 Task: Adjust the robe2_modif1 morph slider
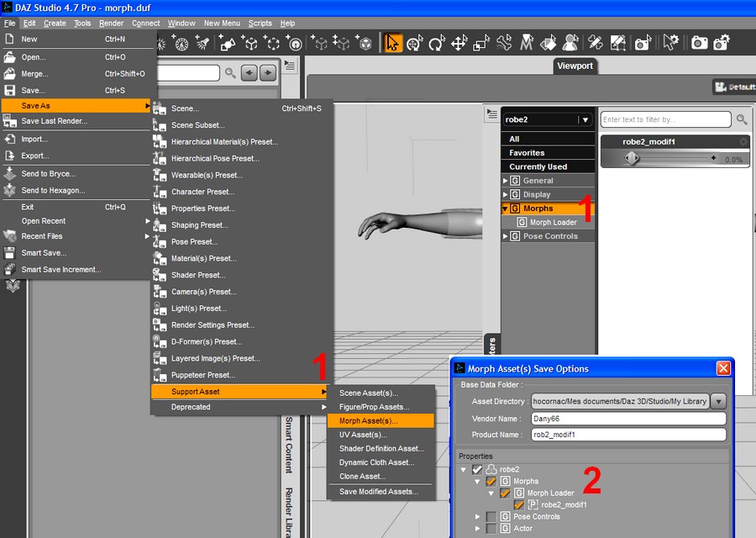[632, 158]
